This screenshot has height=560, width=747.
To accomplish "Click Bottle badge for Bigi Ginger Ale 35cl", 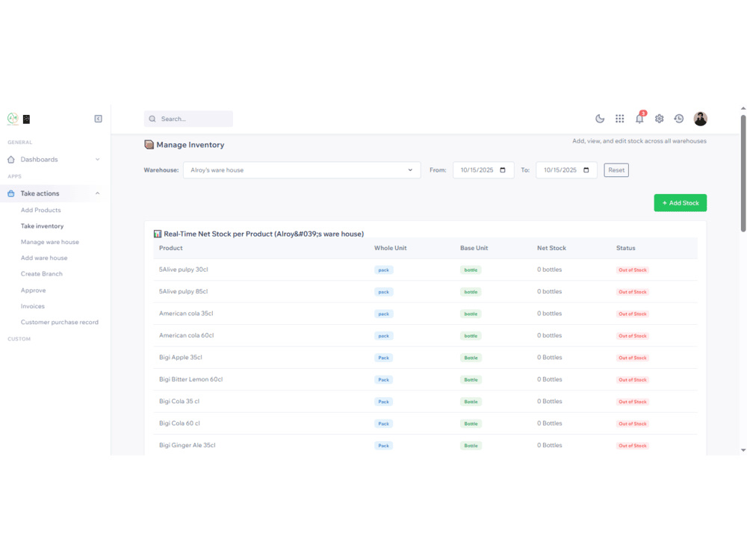I will click(471, 446).
